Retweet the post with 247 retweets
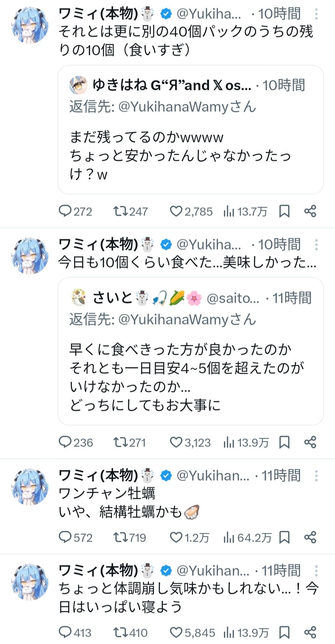 click(130, 211)
